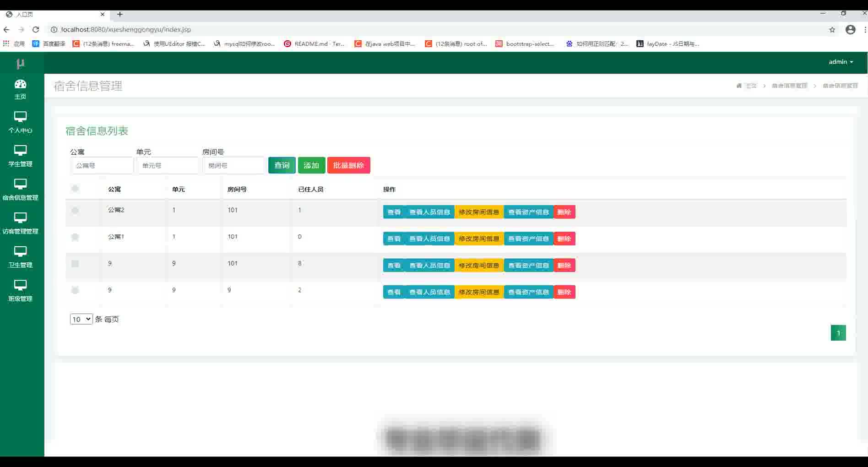Check the checkbox for the 公寓1 row
The width and height of the screenshot is (868, 467).
(x=75, y=237)
